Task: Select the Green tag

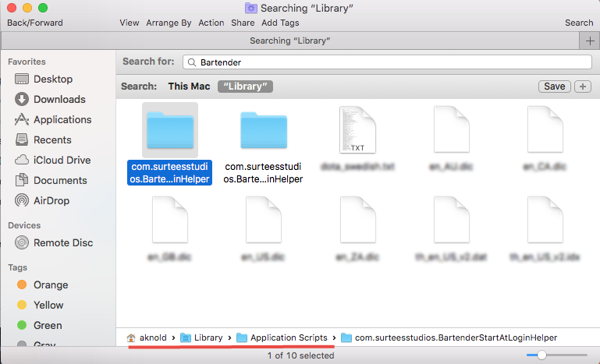Action: click(40, 325)
